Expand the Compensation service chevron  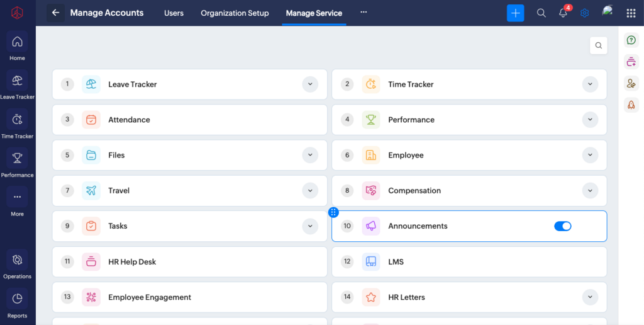590,191
